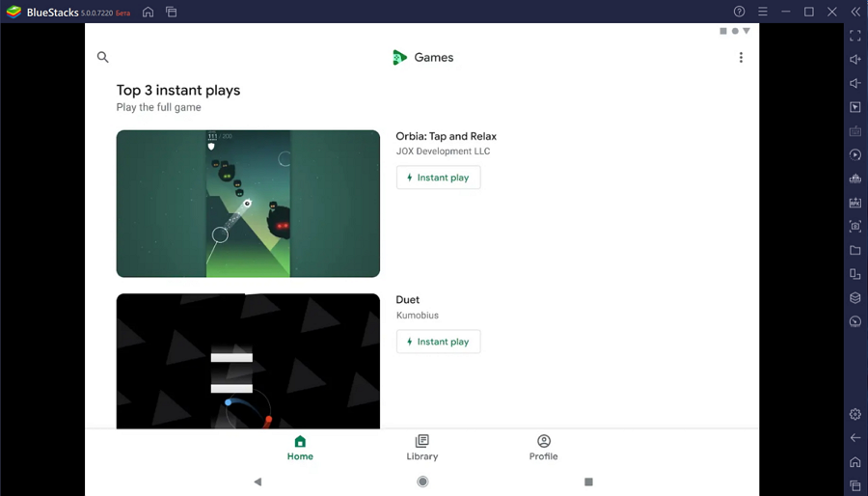Open the BlueStacks hamburger menu

[763, 12]
